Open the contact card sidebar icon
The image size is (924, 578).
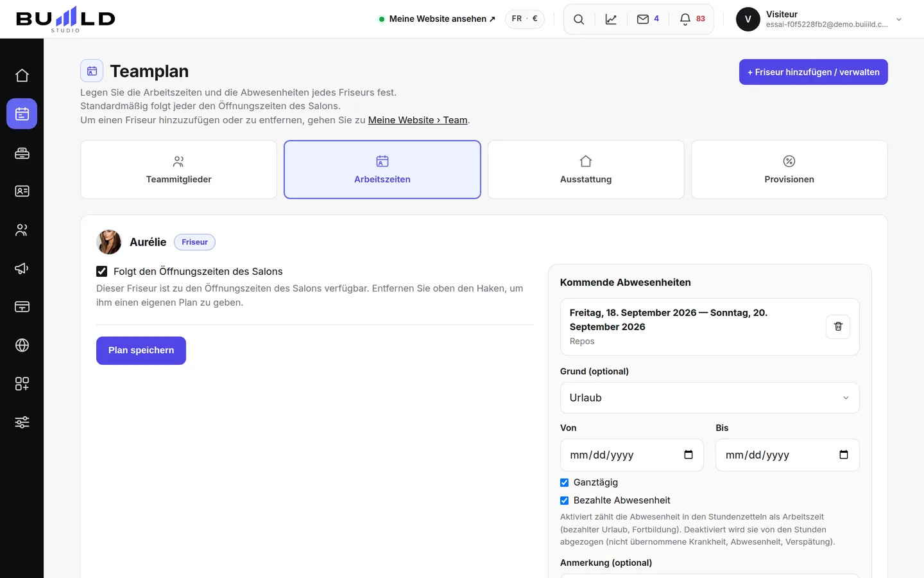[x=22, y=191]
